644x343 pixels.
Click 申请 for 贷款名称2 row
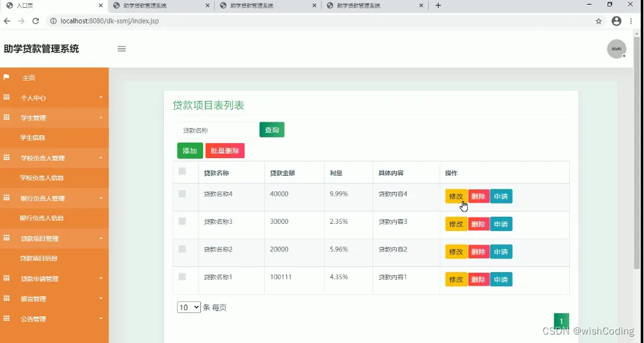point(501,252)
